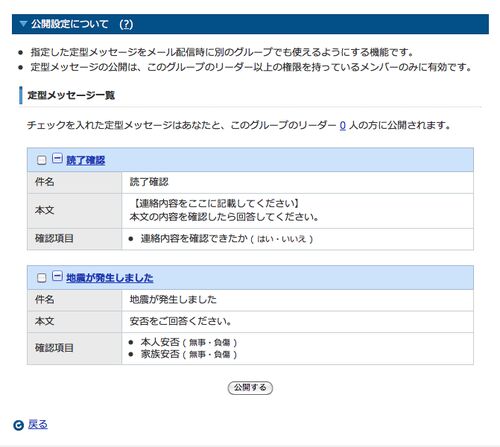Select the 安否をご回答ください。 body text

click(180, 321)
